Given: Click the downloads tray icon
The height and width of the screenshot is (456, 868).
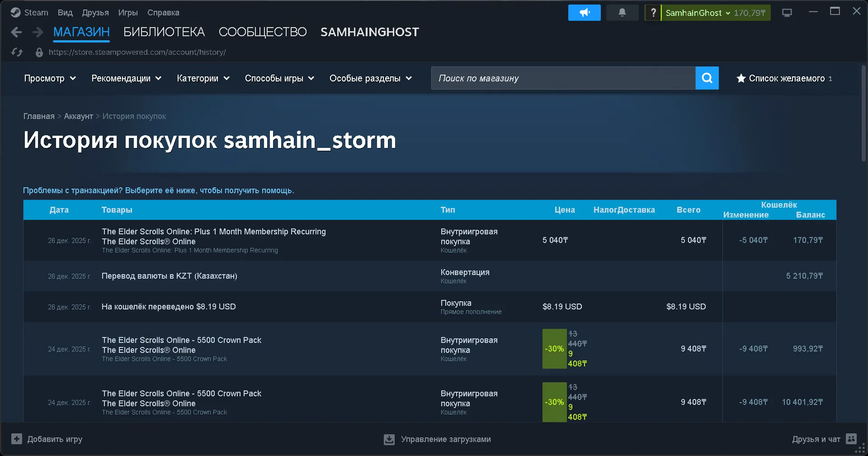Looking at the screenshot, I should point(389,439).
